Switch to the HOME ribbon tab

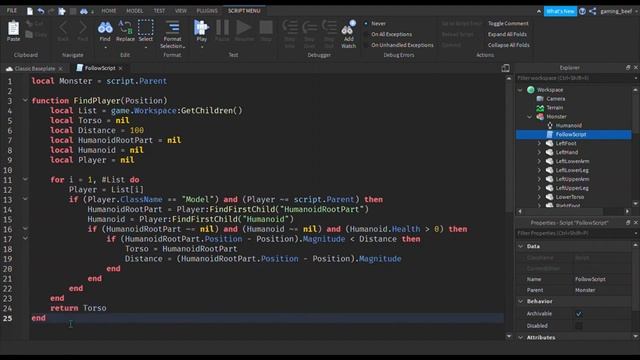tap(109, 11)
